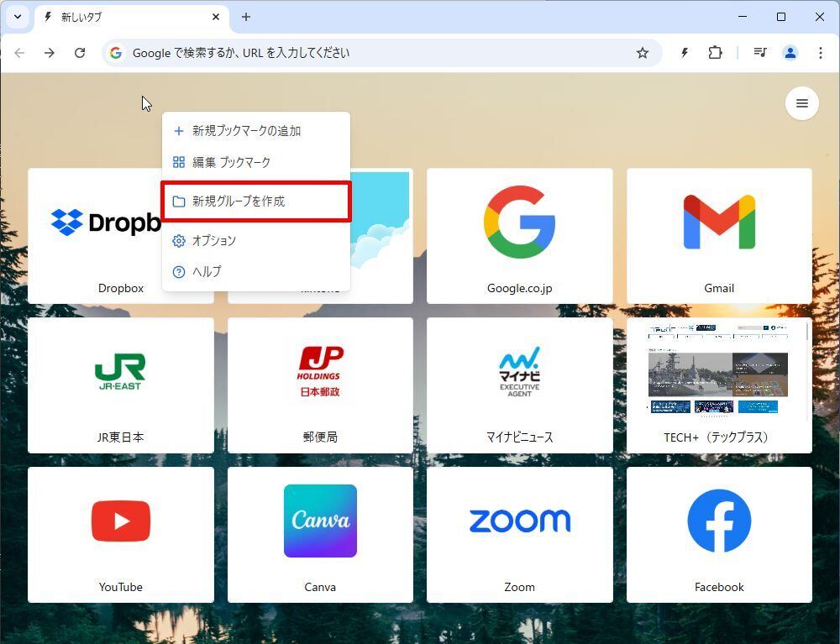Click the sky-and-clouds tile behind the menu
Viewport: 840px width, 644px height.
(x=382, y=236)
